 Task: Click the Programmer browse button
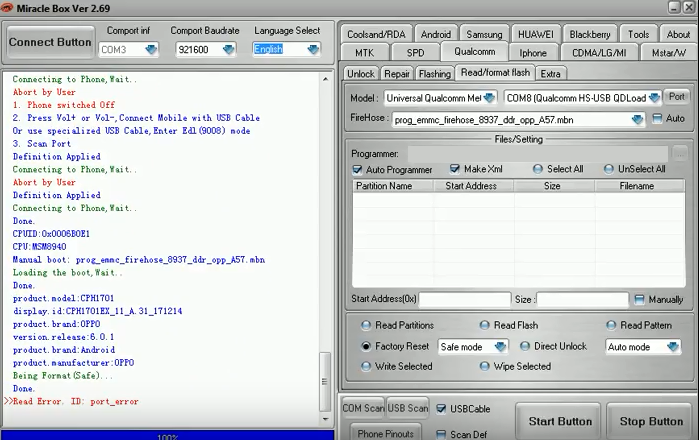680,154
